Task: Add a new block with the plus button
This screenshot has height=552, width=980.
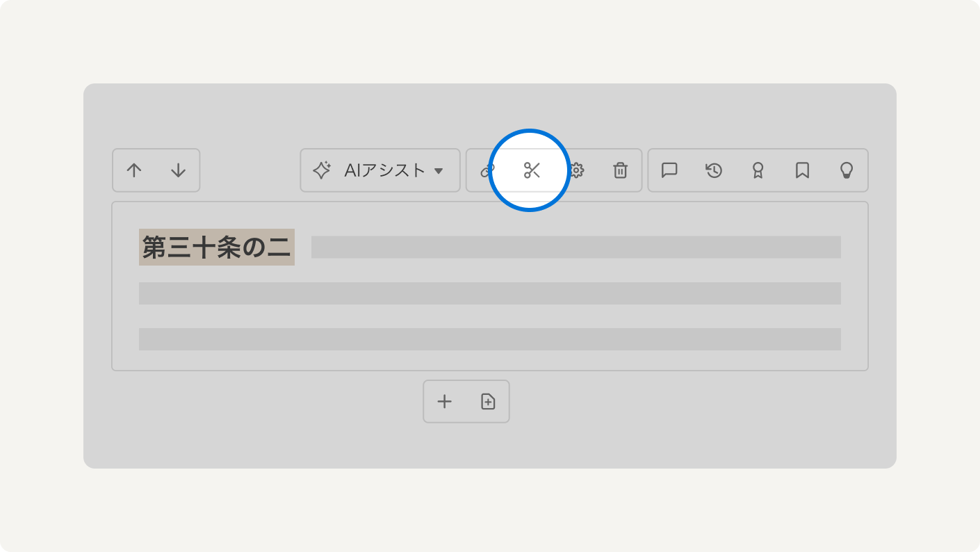Action: click(x=444, y=401)
